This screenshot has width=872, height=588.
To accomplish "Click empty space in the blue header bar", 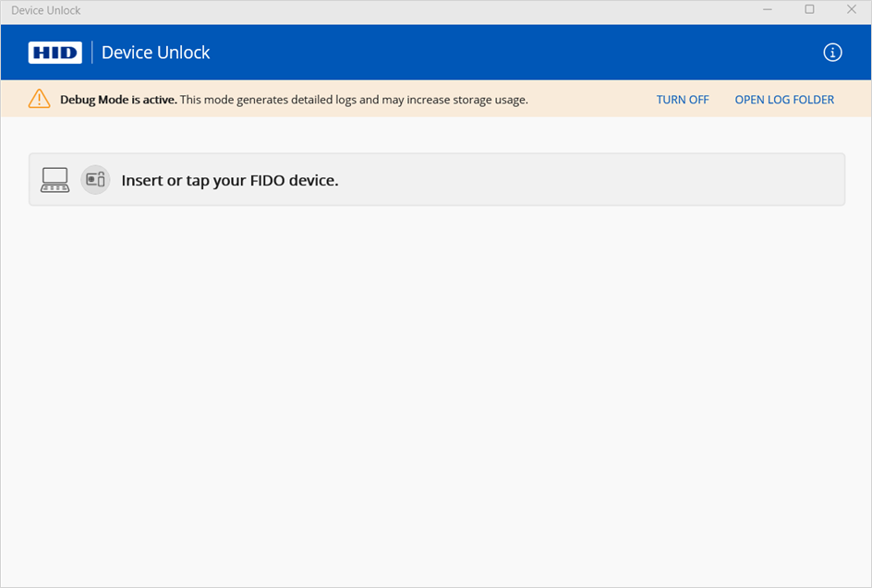I will pyautogui.click(x=508, y=53).
